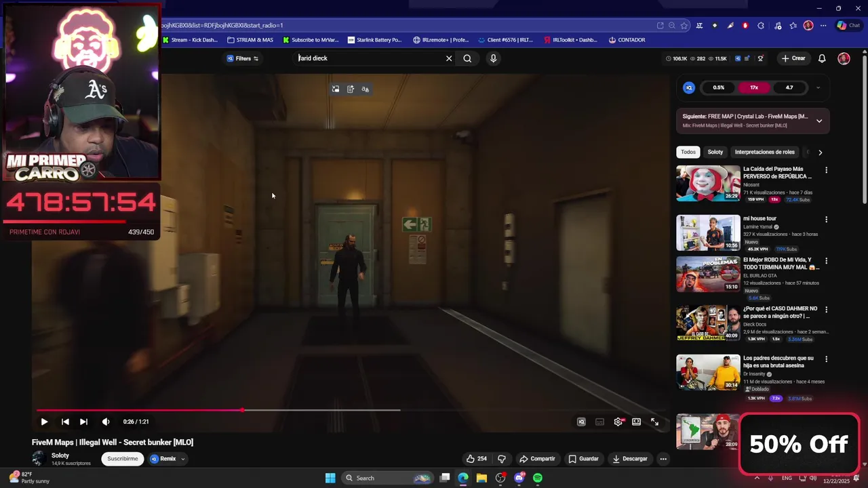This screenshot has height=488, width=868.
Task: Open the Filters button near search
Action: click(243, 58)
